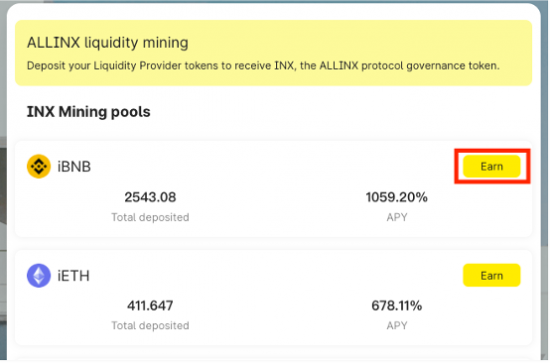Viewport: 550px width, 363px height.
Task: Select the 411.647 total deposited value
Action: point(150,306)
